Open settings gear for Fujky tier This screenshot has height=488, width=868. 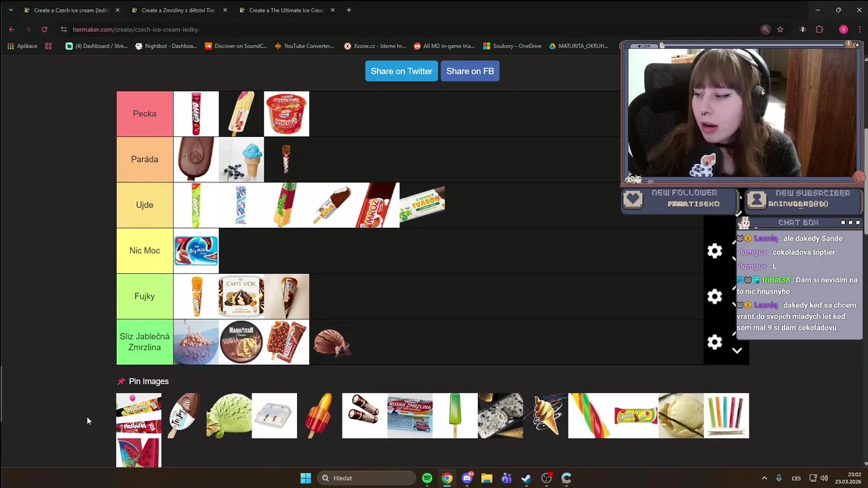pyautogui.click(x=715, y=296)
